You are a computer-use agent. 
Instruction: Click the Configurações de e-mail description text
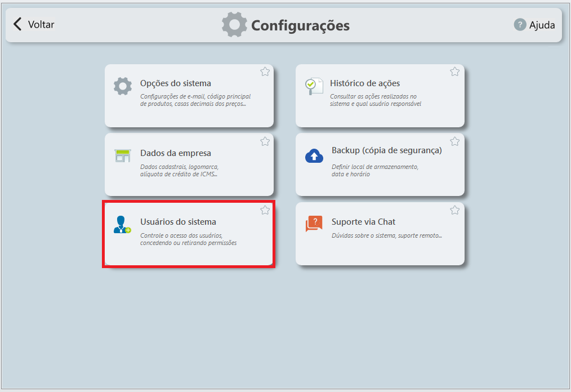[x=195, y=100]
